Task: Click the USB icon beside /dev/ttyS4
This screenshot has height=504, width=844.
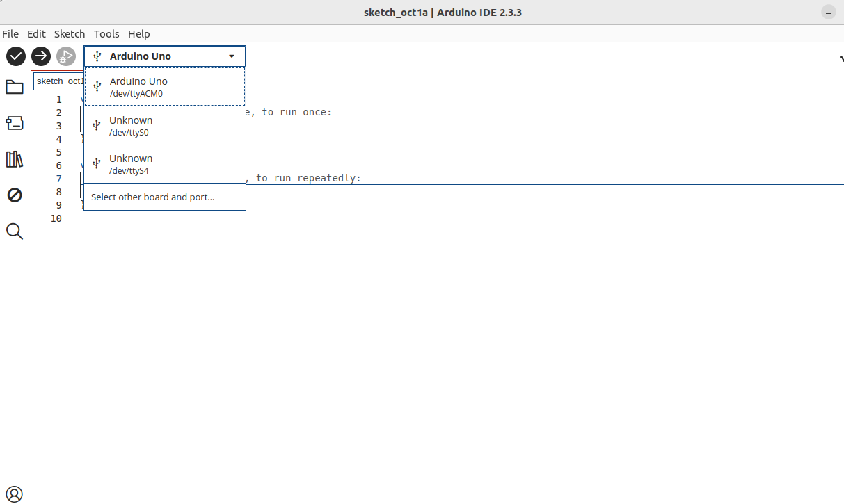Action: [x=97, y=164]
